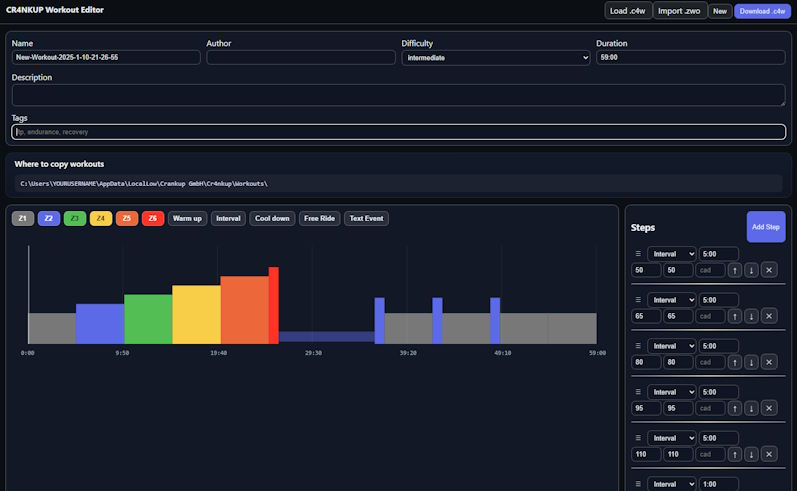Delete the 65% interval step
The height and width of the screenshot is (491, 797).
point(769,316)
